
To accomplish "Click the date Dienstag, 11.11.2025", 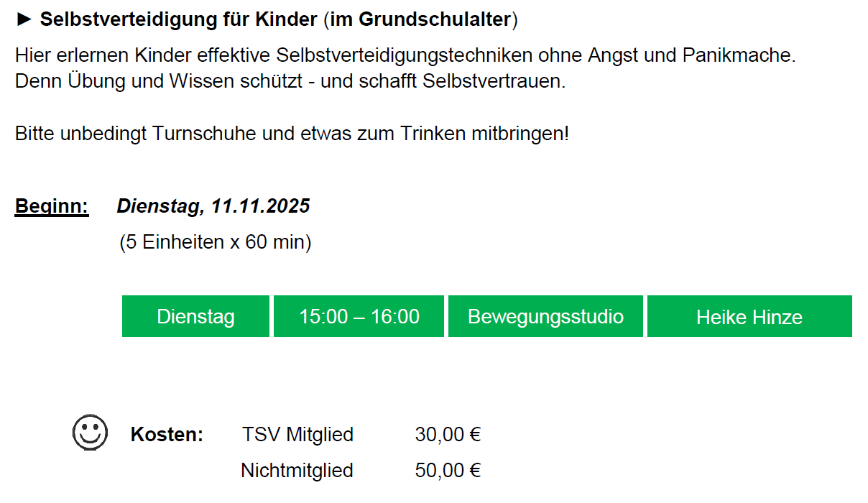I will click(213, 207).
